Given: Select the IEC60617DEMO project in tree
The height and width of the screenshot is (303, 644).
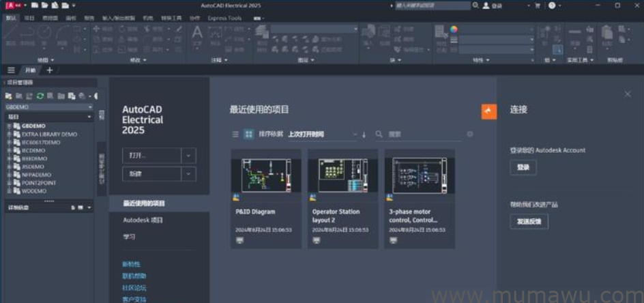Looking at the screenshot, I should coord(41,142).
